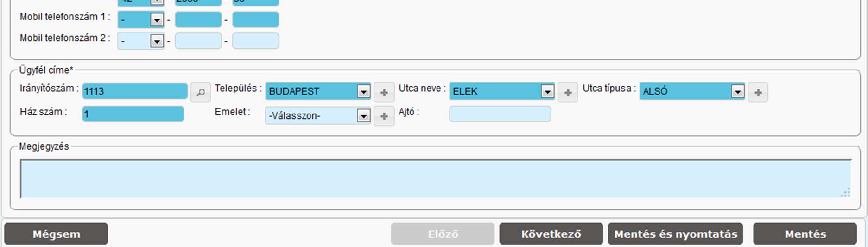
Task: Grab the Megjegyzés textarea resize handle
Action: (x=846, y=193)
